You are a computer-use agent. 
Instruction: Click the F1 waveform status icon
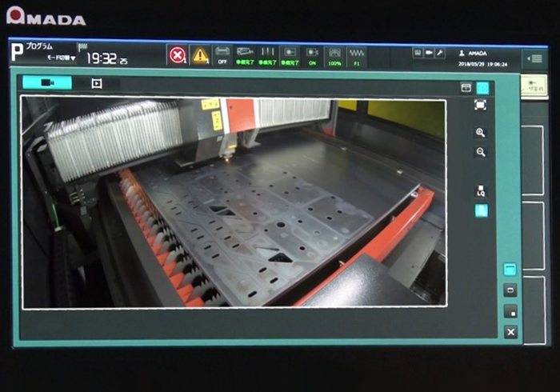pyautogui.click(x=357, y=57)
